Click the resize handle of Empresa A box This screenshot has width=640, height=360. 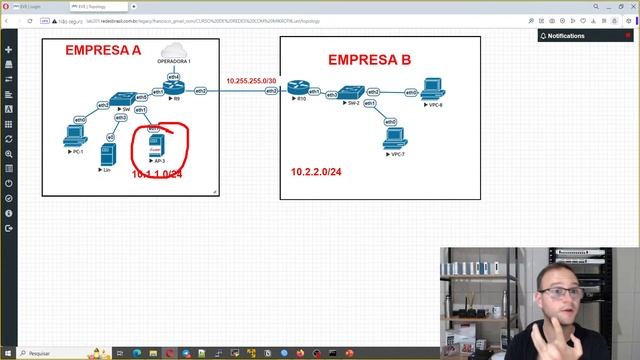[x=215, y=191]
